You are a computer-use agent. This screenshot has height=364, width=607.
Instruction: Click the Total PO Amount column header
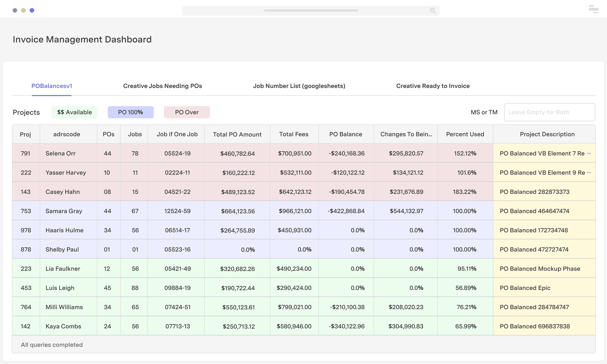pyautogui.click(x=237, y=134)
